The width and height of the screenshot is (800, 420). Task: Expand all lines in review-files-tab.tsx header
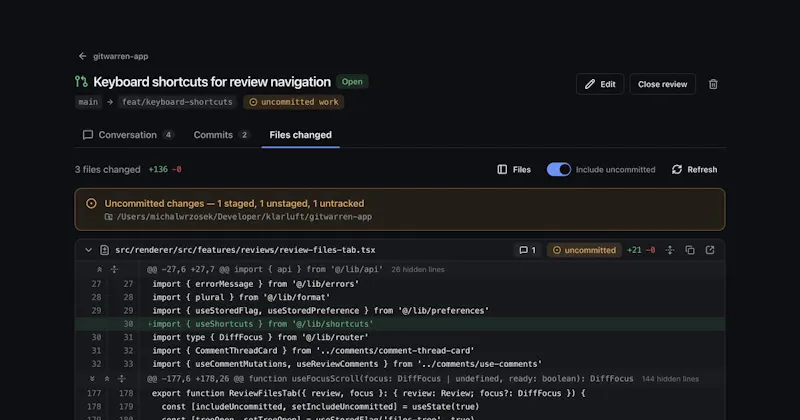point(670,250)
